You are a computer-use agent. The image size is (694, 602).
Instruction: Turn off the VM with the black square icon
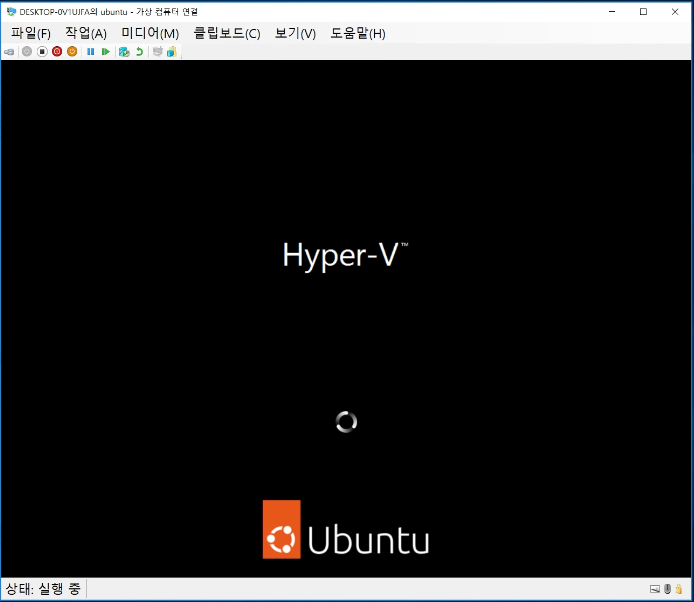click(42, 52)
